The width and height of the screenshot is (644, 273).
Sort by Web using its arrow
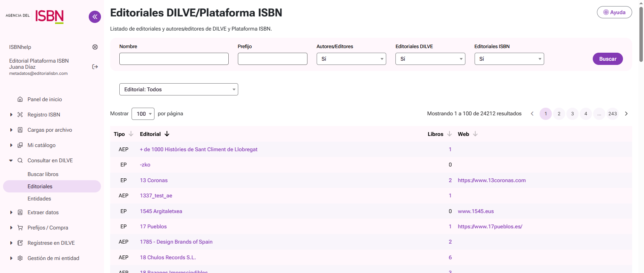coord(475,134)
